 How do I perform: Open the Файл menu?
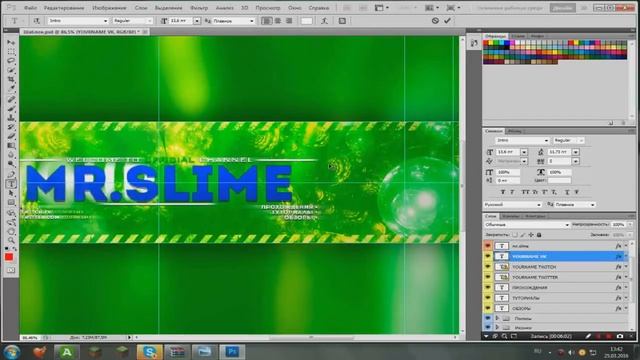(30, 8)
